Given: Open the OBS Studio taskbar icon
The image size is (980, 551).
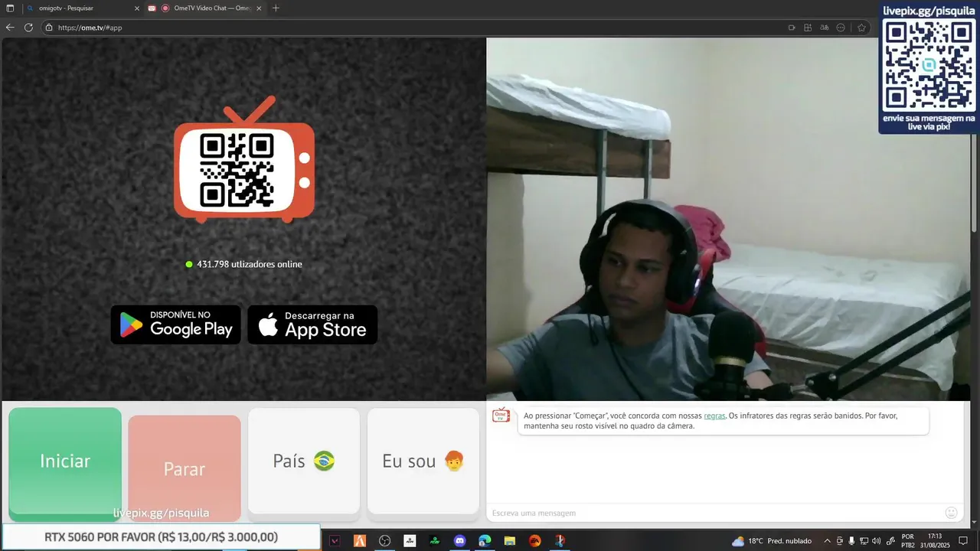Looking at the screenshot, I should (x=384, y=540).
